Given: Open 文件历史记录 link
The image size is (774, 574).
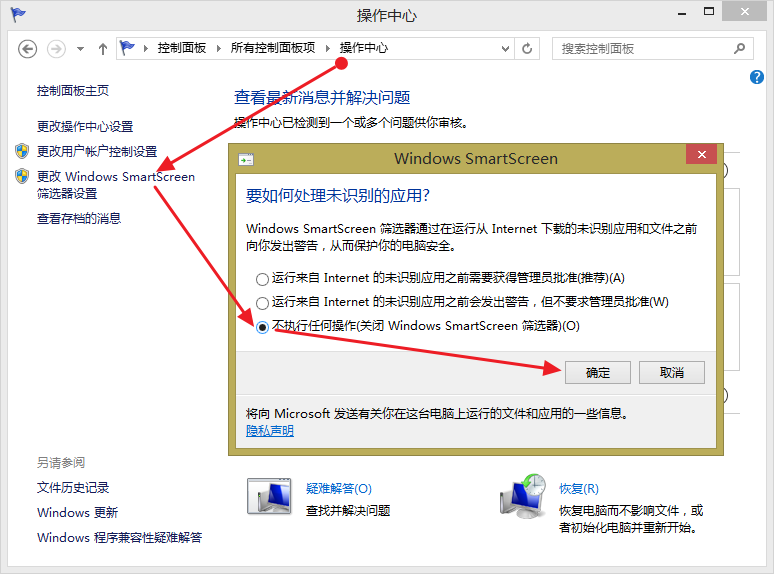Looking at the screenshot, I should click(x=73, y=488).
